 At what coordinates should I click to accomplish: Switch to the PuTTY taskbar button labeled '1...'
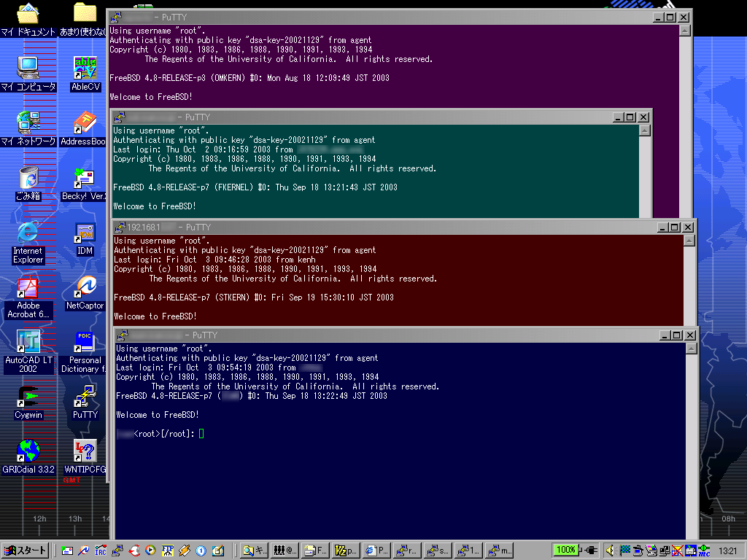coord(469,551)
